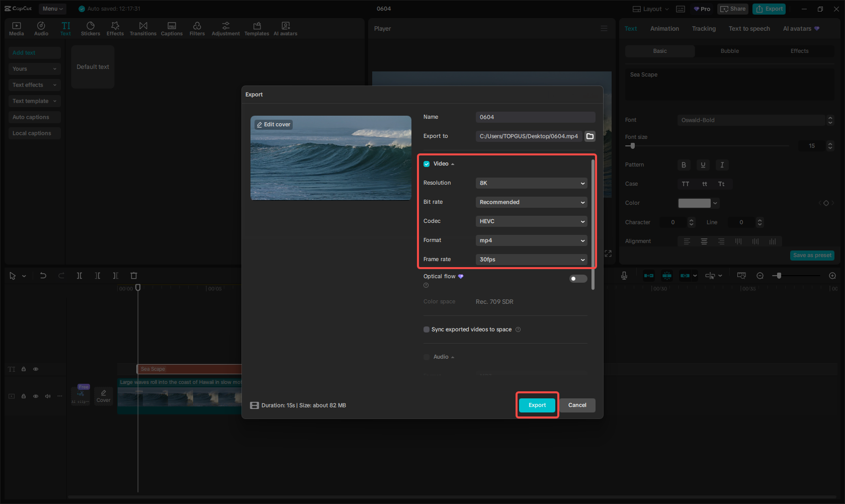Viewport: 845px width, 504px height.
Task: Apply italic styling to the Sea Scape text
Action: click(x=722, y=164)
